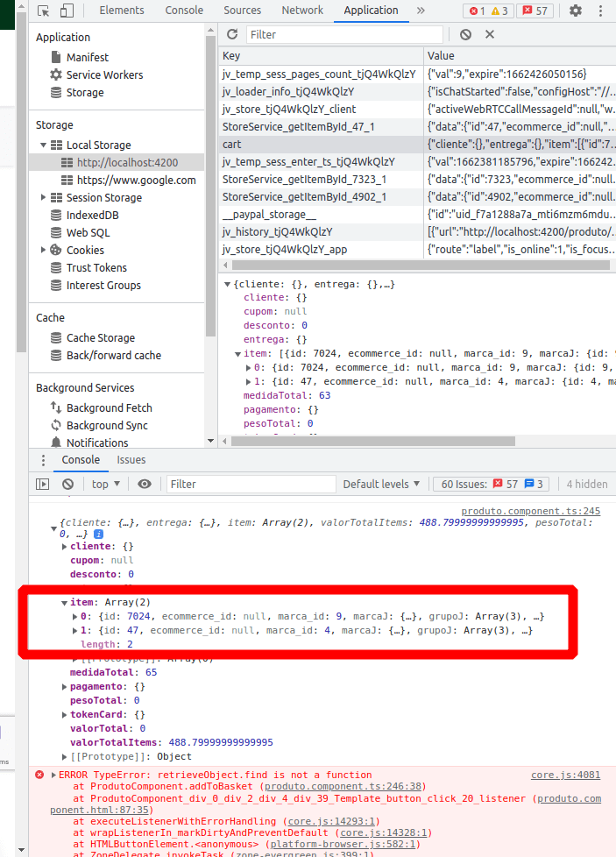Expand item 0 with id 7024 in preview
The width and height of the screenshot is (616, 857).
[x=248, y=368]
